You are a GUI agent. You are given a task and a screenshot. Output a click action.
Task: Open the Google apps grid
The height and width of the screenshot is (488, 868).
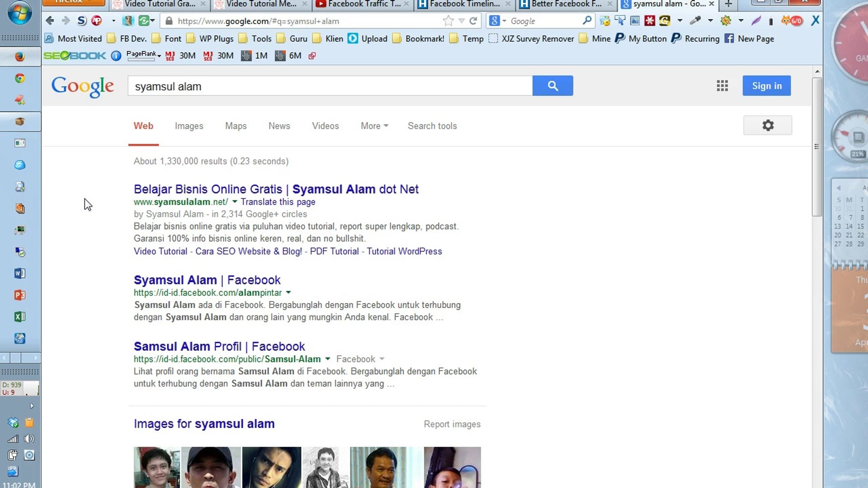(722, 86)
